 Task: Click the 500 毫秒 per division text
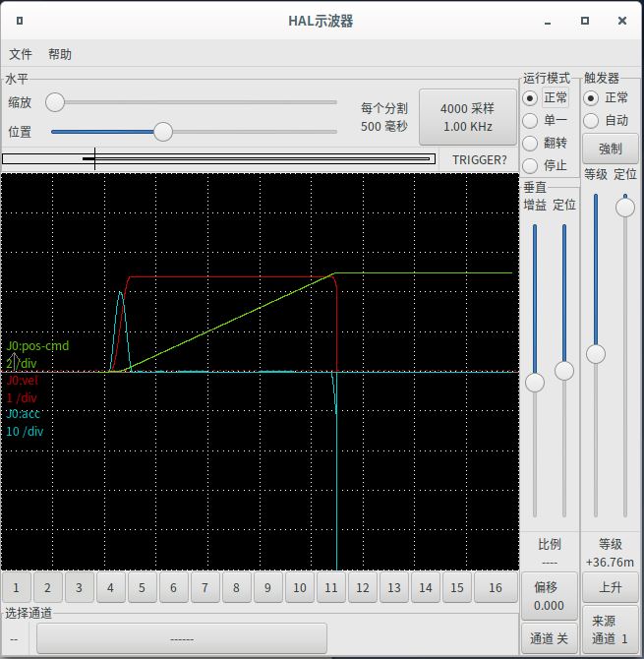point(384,127)
